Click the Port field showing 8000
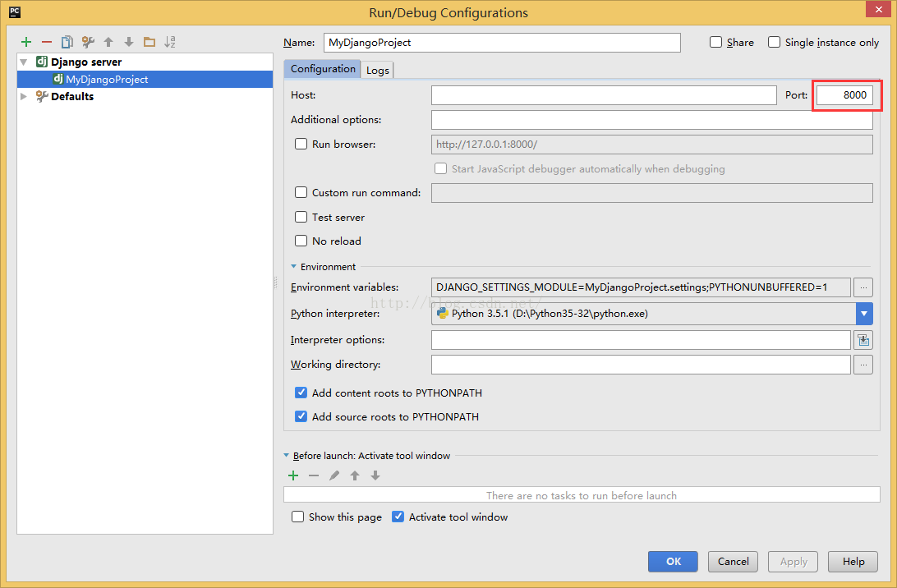This screenshot has width=897, height=588. pos(844,95)
